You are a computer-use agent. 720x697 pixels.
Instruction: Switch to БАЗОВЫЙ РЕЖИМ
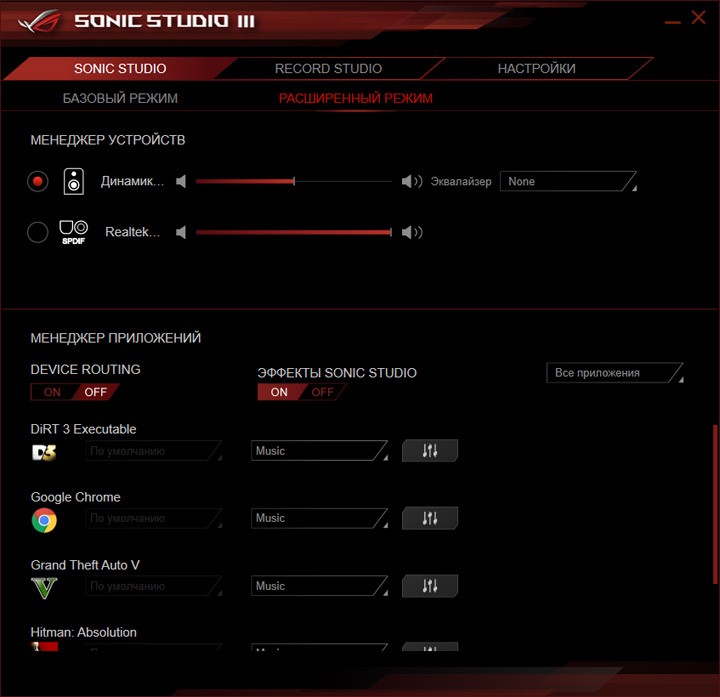120,98
